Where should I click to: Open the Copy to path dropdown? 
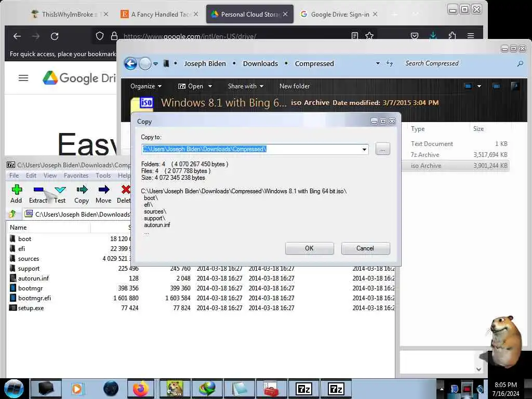(x=364, y=149)
